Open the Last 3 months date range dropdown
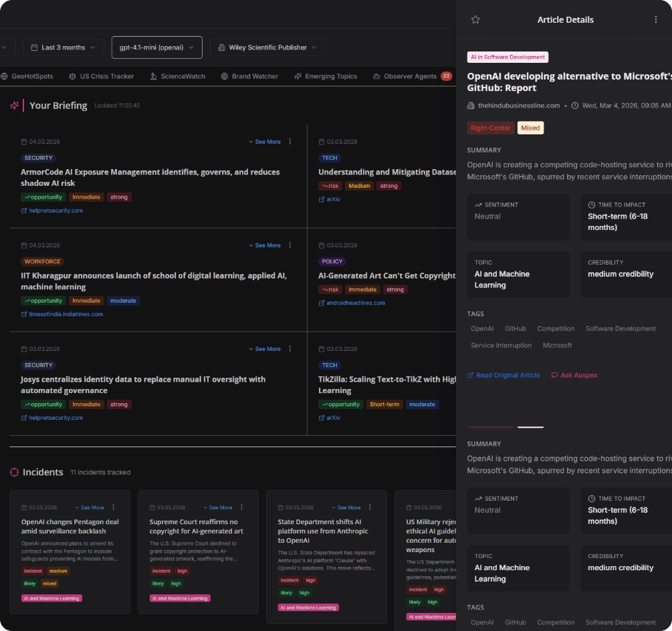 [63, 47]
